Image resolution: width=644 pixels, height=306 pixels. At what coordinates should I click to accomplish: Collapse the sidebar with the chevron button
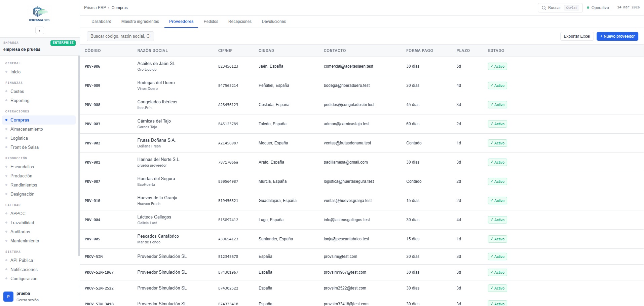[40, 31]
